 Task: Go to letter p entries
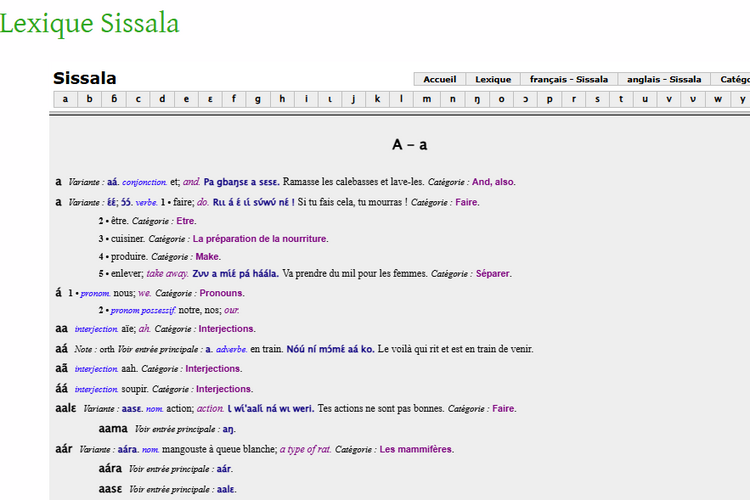pos(549,98)
